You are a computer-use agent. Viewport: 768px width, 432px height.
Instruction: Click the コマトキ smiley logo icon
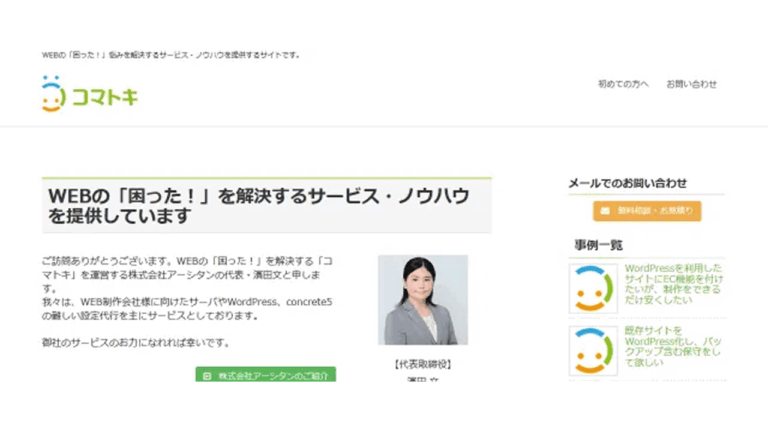[52, 94]
